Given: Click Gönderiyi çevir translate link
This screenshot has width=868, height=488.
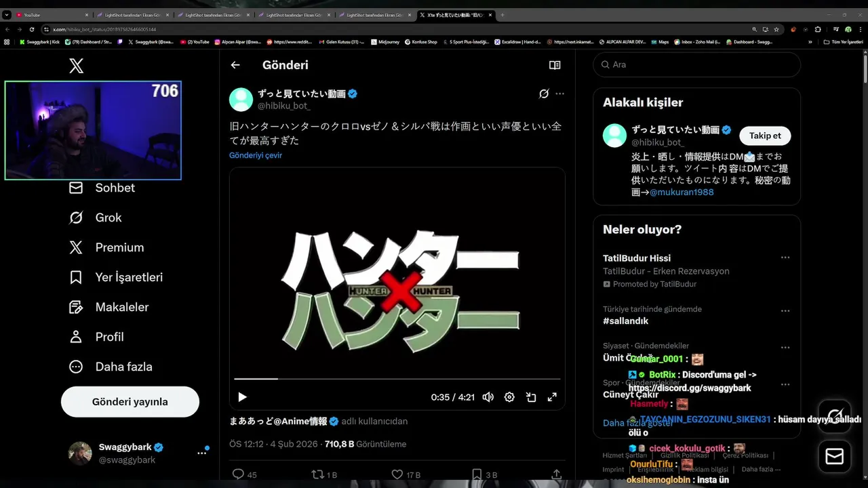Looking at the screenshot, I should 256,155.
